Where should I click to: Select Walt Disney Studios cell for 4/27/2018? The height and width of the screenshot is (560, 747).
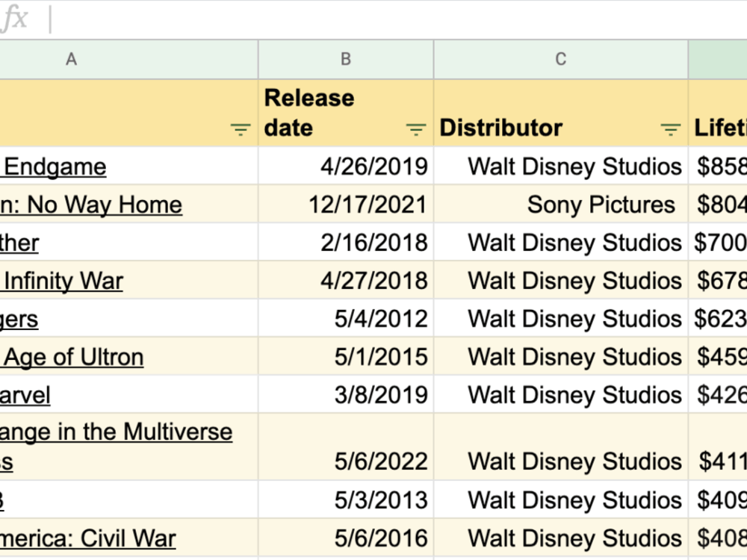(561, 280)
